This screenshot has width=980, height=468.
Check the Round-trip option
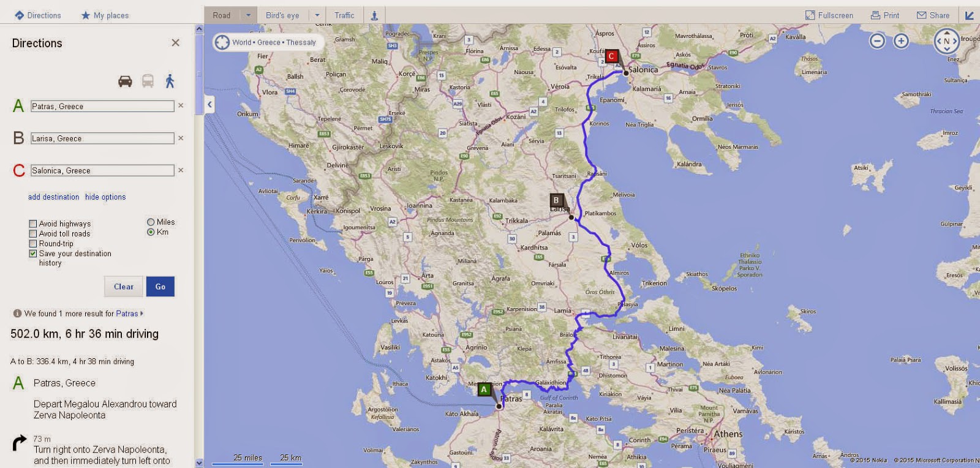33,243
